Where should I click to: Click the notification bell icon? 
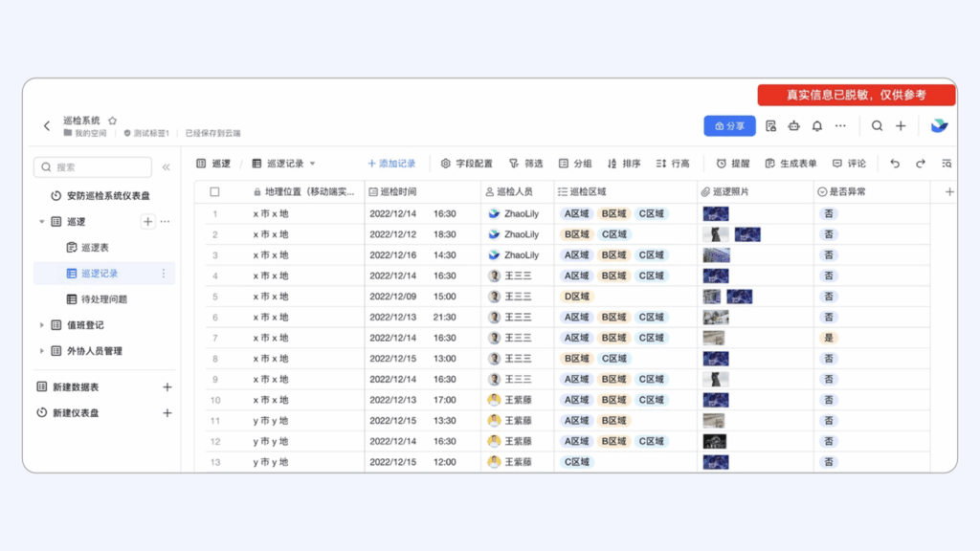click(x=818, y=125)
